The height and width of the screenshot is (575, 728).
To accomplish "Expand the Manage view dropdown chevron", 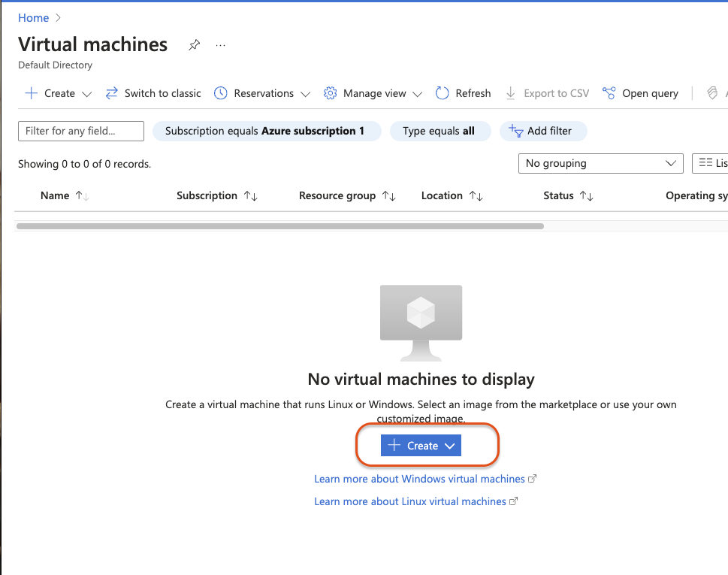I will tap(418, 94).
